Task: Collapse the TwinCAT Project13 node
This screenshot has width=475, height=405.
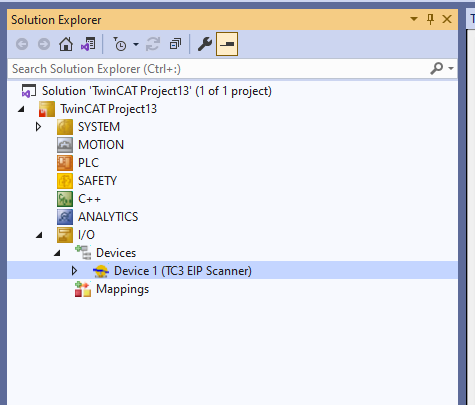Action: (21, 109)
